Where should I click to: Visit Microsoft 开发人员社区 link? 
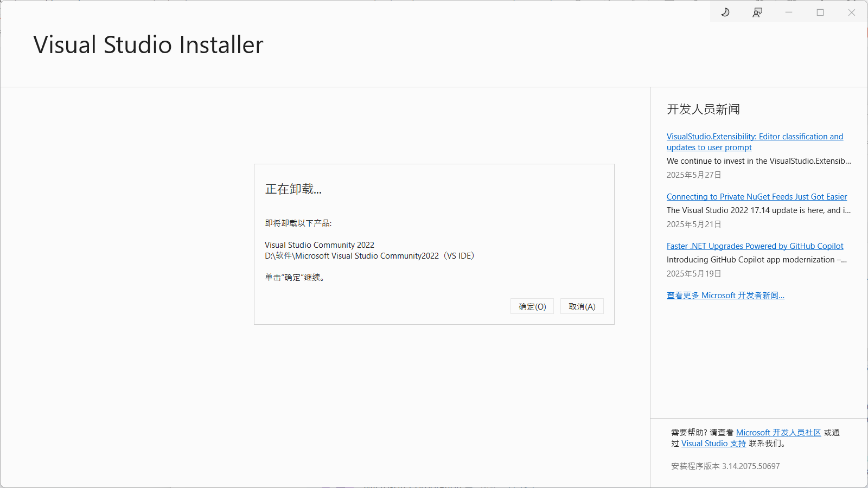click(778, 433)
